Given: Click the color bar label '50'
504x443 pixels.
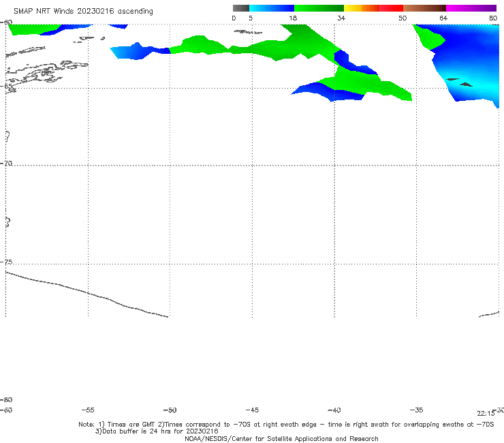Looking at the screenshot, I should coord(403,18).
